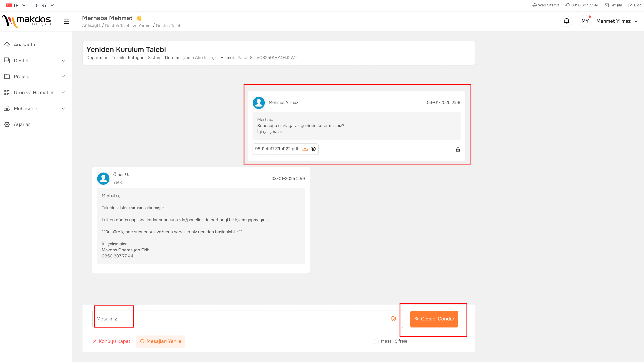Click the unlock icon on Mehmet's message
Viewport: 644px width, 362px height.
(x=458, y=149)
